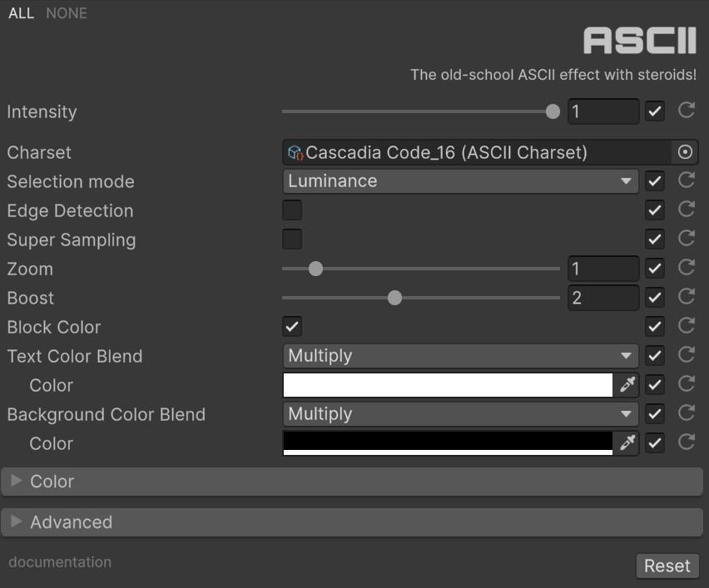The width and height of the screenshot is (709, 588).
Task: Revert Zoom using its circular arrow icon
Action: point(687,268)
